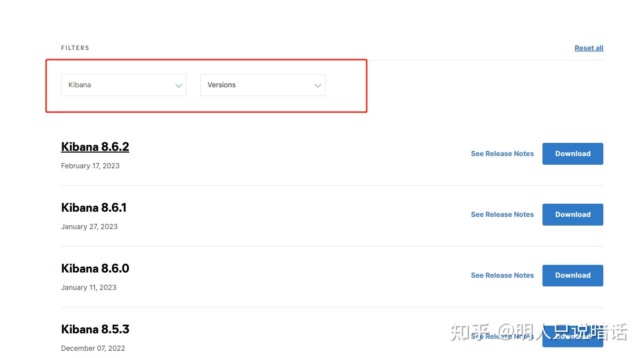
Task: Expand the Versions dropdown
Action: [x=263, y=85]
